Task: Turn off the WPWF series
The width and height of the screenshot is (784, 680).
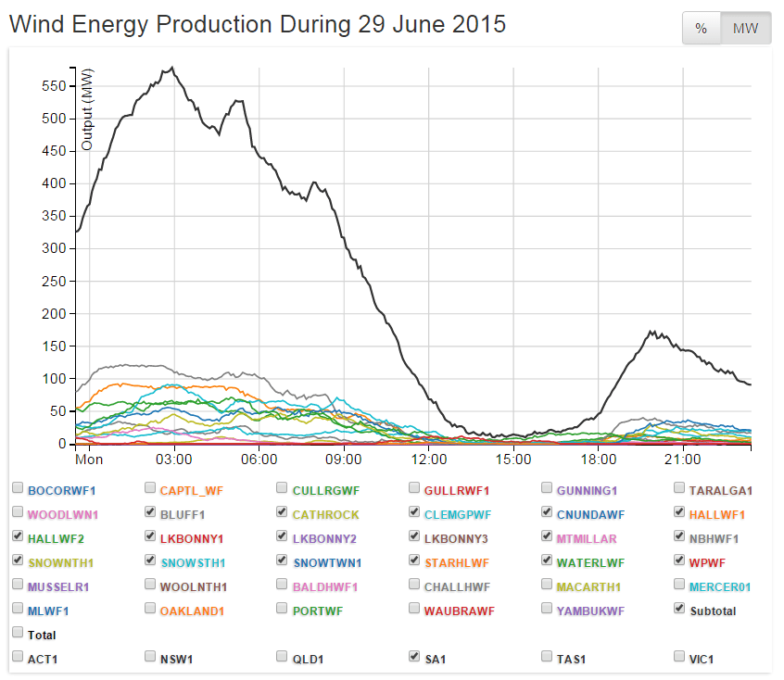Action: pos(680,560)
